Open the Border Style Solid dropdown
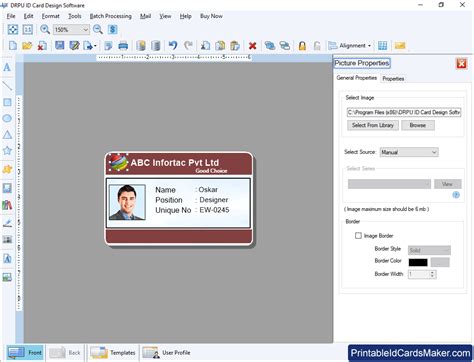 click(x=429, y=250)
